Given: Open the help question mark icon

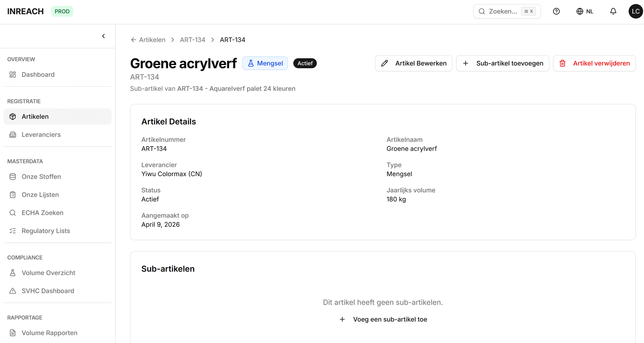Looking at the screenshot, I should (x=556, y=11).
